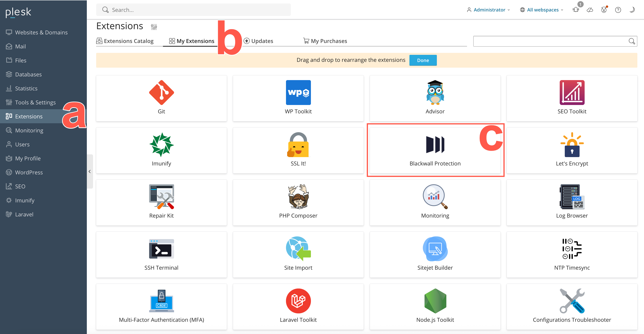The width and height of the screenshot is (644, 334).
Task: Open the SSH Terminal extension
Action: pos(161,249)
